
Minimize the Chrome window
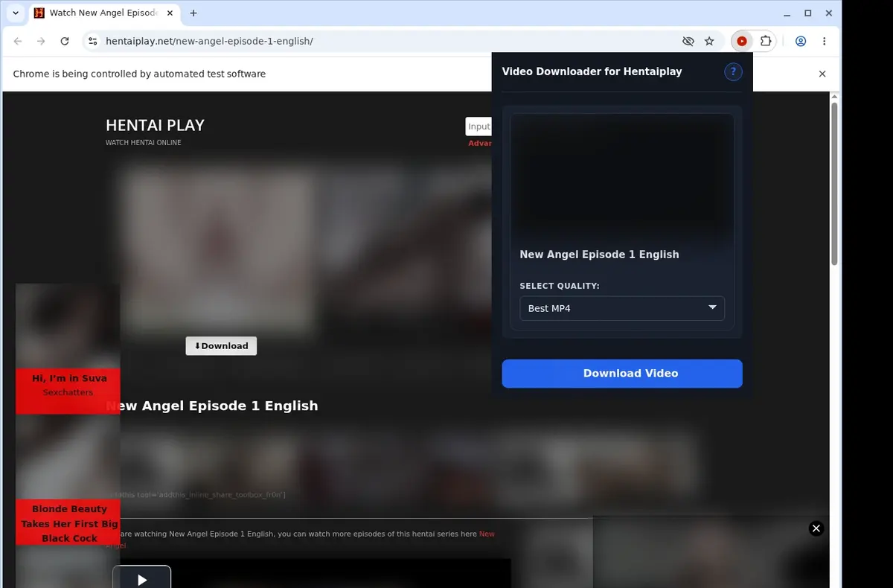[787, 13]
